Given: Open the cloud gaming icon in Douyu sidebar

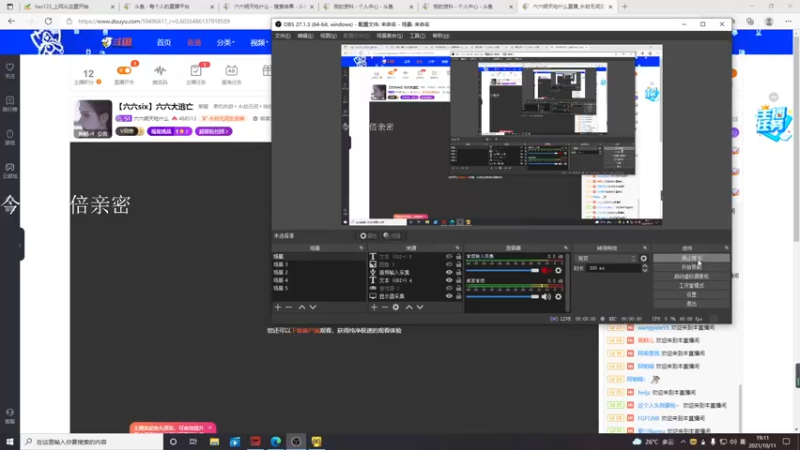Looking at the screenshot, I should [10, 170].
